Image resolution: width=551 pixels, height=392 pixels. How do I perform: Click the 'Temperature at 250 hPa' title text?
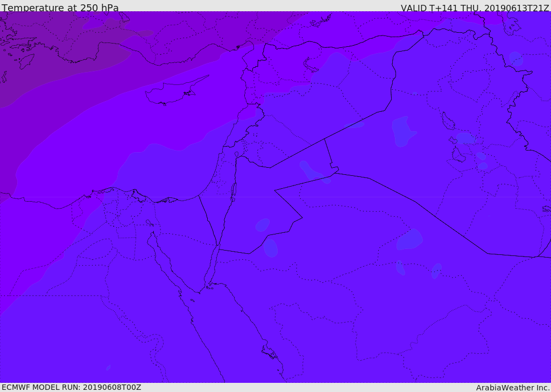coord(60,8)
